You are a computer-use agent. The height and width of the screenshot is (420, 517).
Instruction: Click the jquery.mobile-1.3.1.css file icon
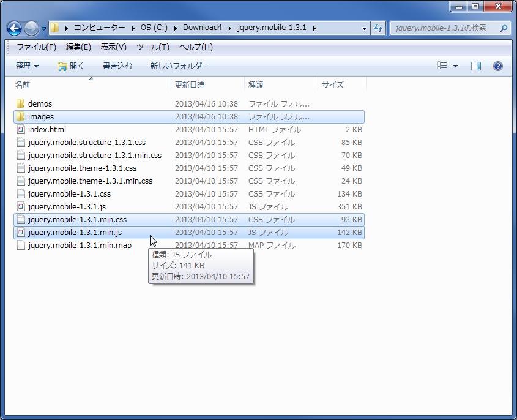21,193
